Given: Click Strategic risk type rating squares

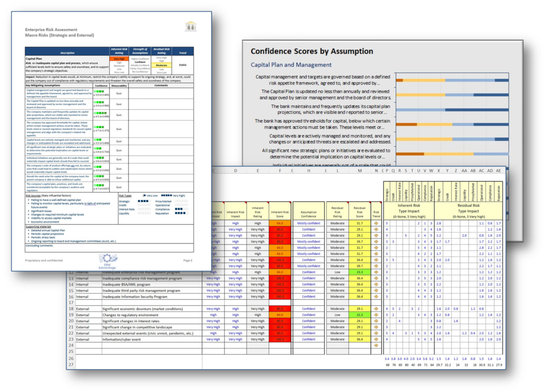Looking at the screenshot, I should pyautogui.click(x=143, y=202).
